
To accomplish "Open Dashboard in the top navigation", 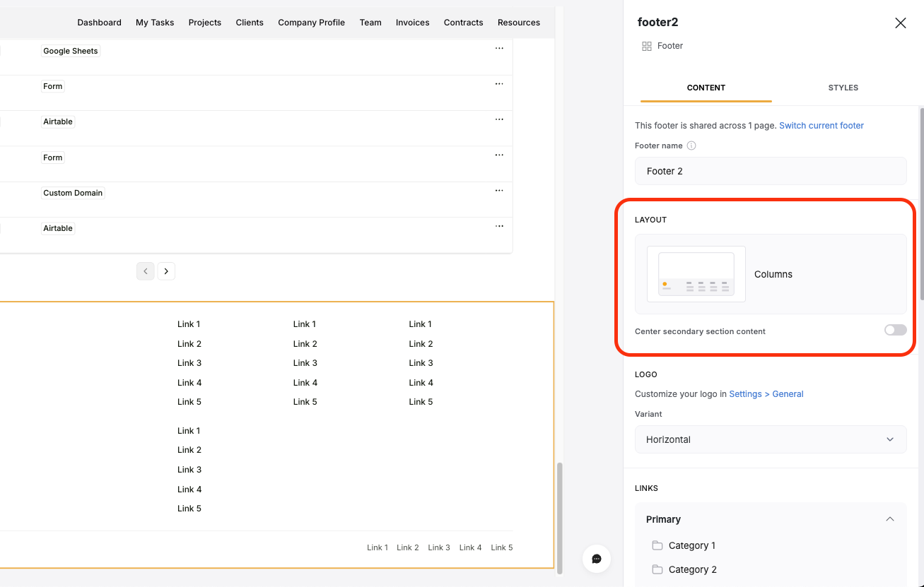I will (x=99, y=23).
